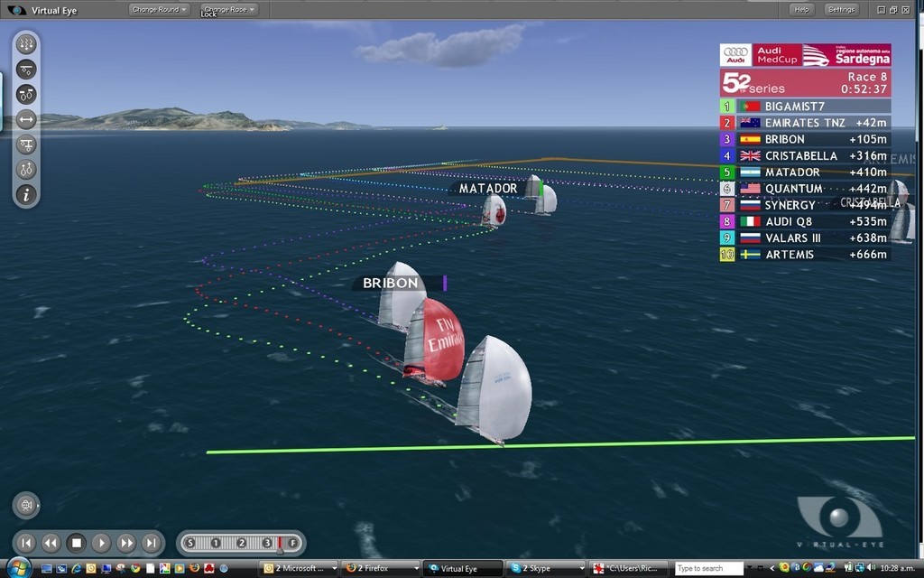Viewport: 924px width, 578px height.
Task: Switch to C:\Users\Ric... taskbar window
Action: (x=628, y=569)
